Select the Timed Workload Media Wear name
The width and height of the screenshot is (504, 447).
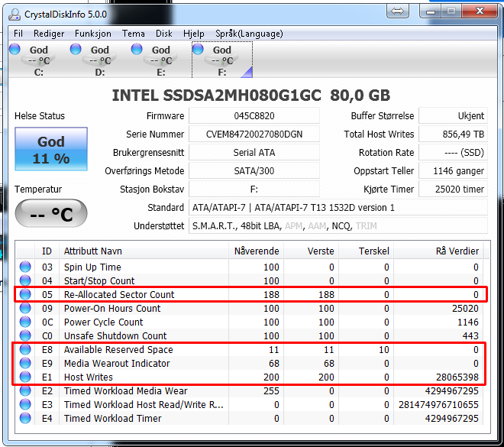click(126, 391)
